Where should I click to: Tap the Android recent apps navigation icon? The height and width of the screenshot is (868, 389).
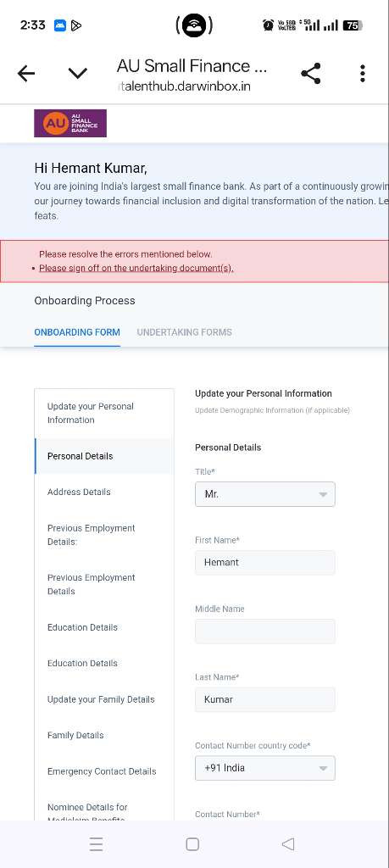[97, 843]
